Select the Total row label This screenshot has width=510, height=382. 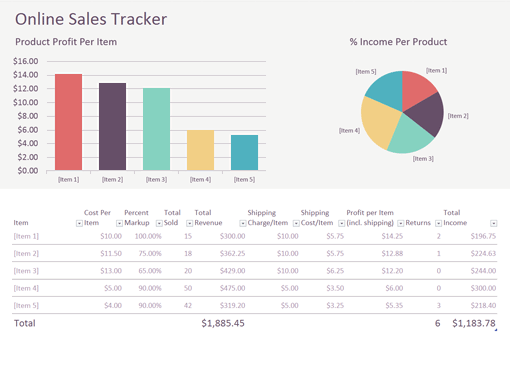(25, 323)
